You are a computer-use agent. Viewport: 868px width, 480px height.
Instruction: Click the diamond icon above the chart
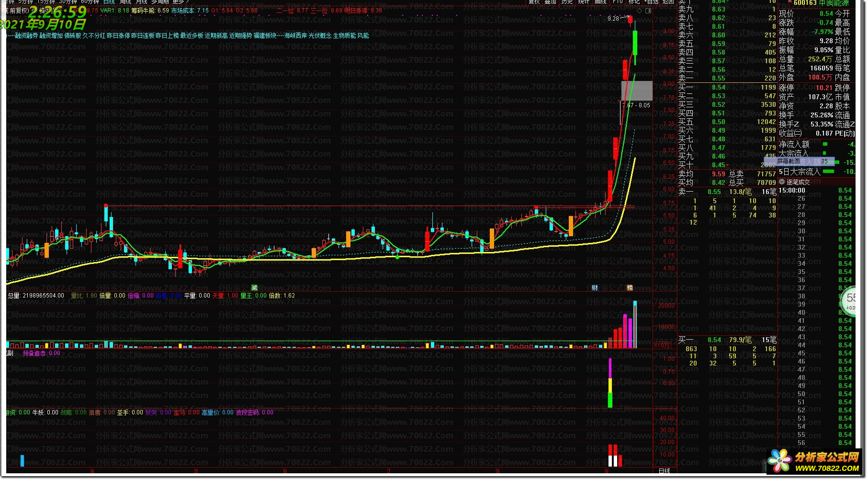(639, 10)
